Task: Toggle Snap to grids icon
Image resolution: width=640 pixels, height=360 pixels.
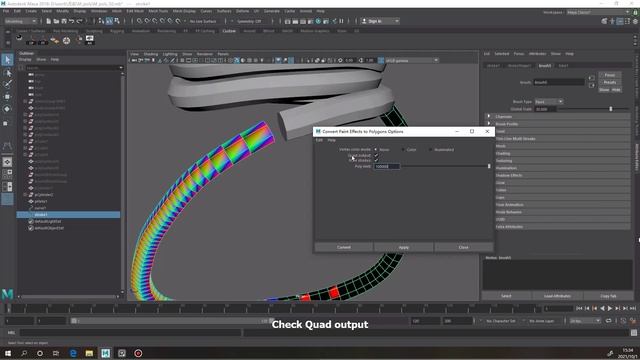Action: tap(140, 21)
